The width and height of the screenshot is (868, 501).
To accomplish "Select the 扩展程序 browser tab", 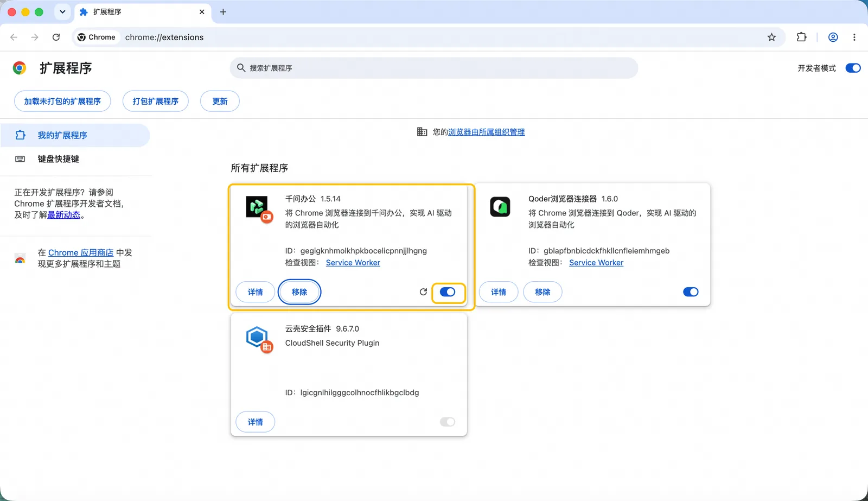I will pyautogui.click(x=142, y=12).
